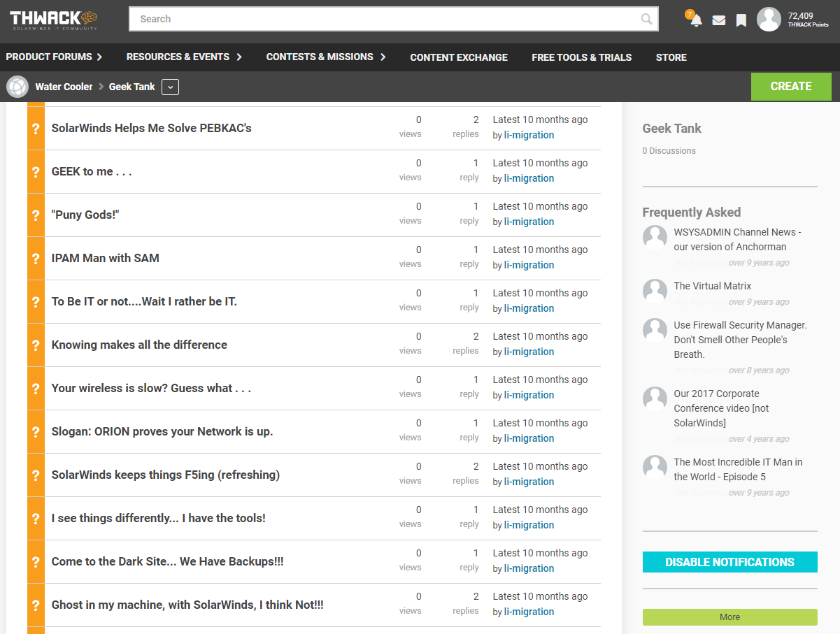The height and width of the screenshot is (634, 840).
Task: Go to the Water Cooler breadcrumb
Action: coord(64,87)
